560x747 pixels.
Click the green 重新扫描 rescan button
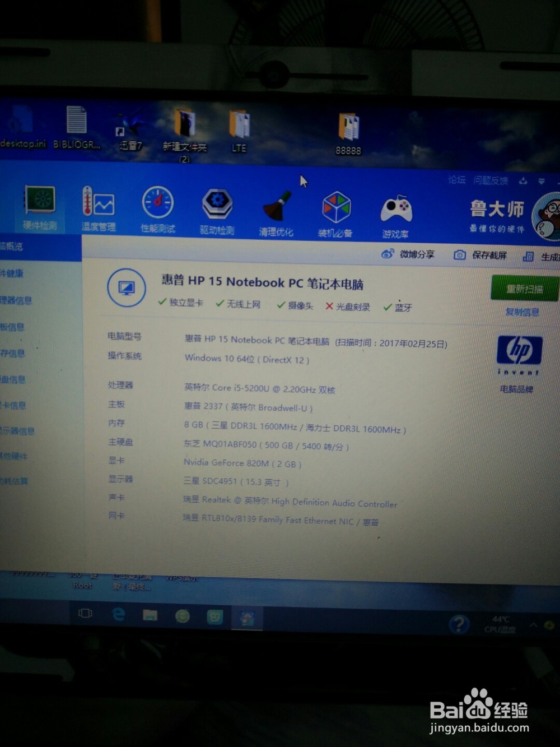[525, 289]
